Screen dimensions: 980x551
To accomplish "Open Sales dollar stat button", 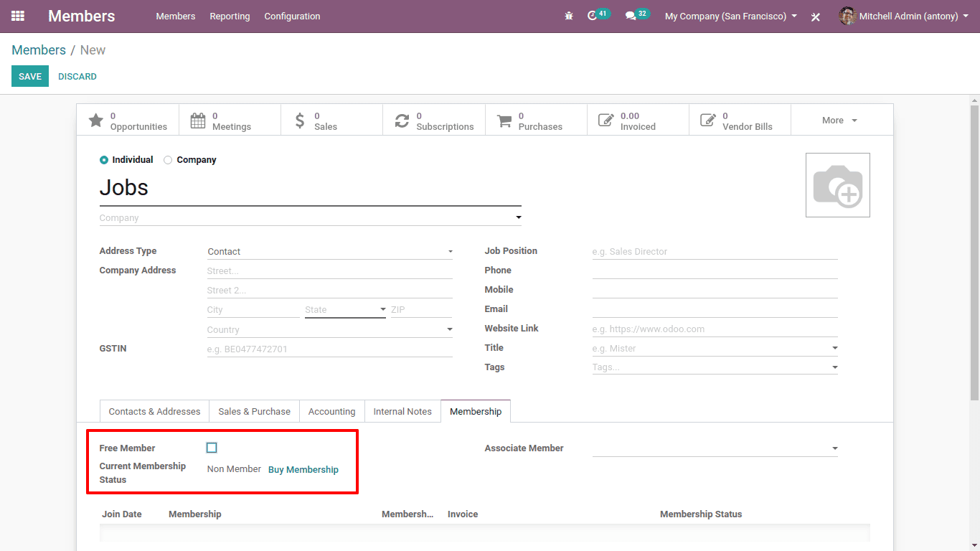I will [331, 121].
